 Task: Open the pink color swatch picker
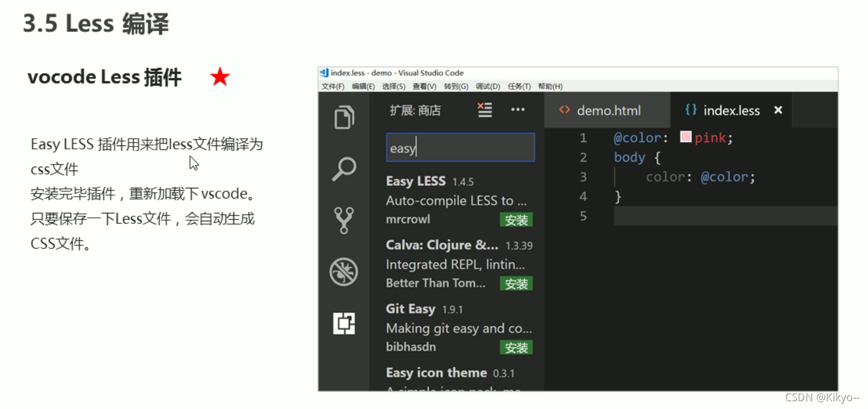point(686,137)
